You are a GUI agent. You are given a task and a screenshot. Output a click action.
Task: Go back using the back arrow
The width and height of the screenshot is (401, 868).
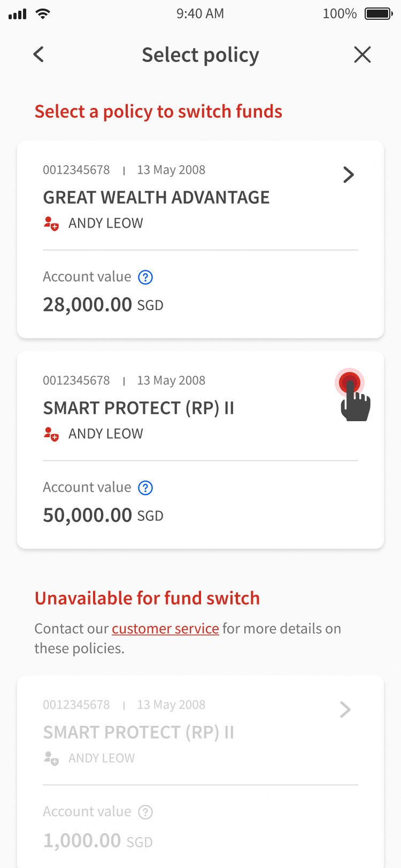tap(38, 55)
